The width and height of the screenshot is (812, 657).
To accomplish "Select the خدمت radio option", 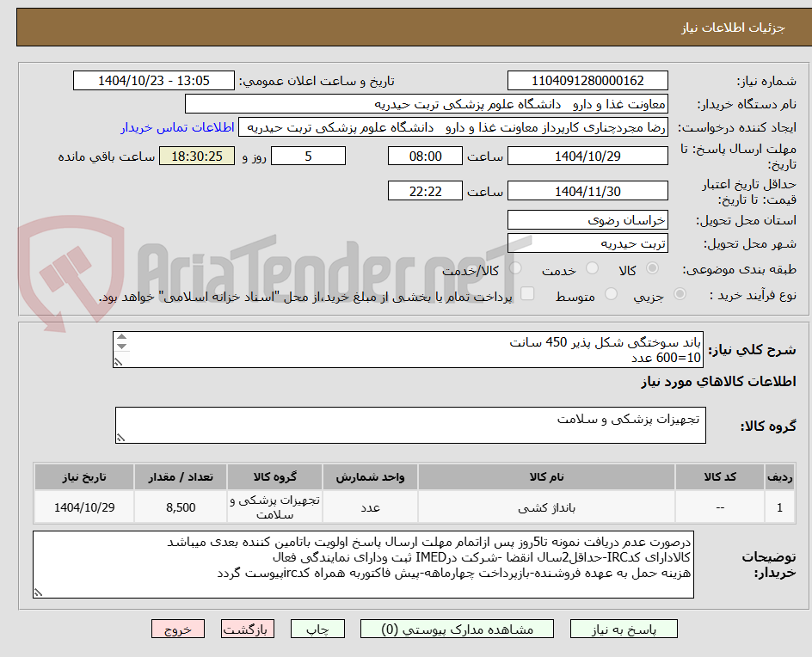I will point(592,268).
